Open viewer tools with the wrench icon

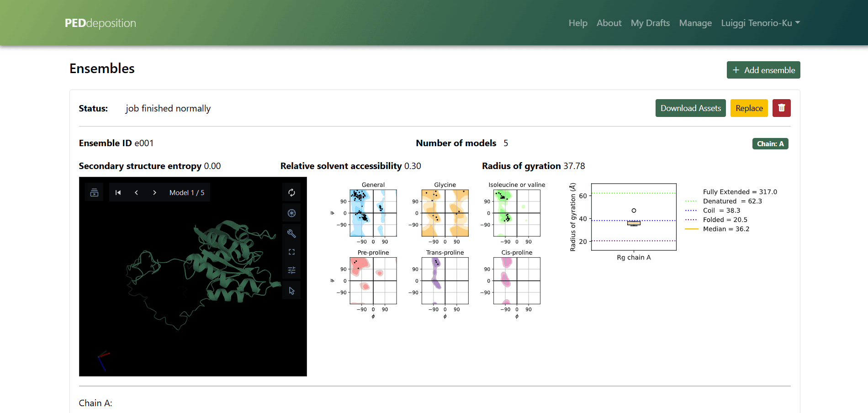coord(291,233)
